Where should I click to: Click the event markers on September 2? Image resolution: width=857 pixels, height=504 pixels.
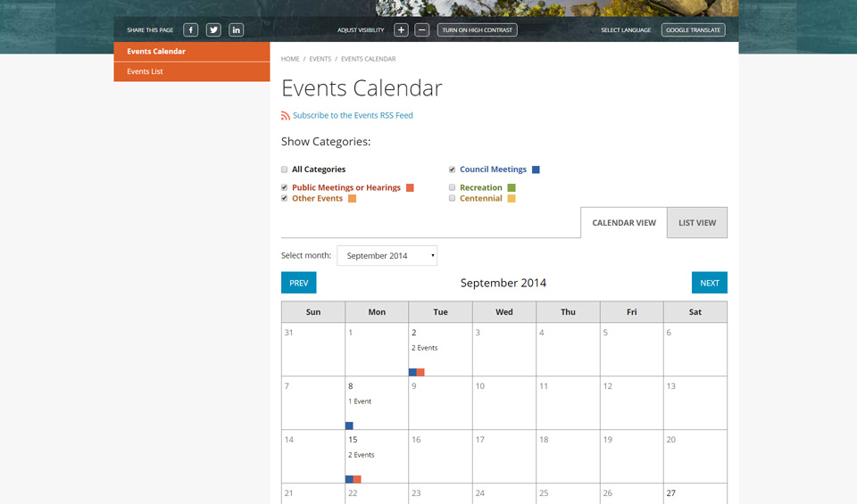pos(417,372)
